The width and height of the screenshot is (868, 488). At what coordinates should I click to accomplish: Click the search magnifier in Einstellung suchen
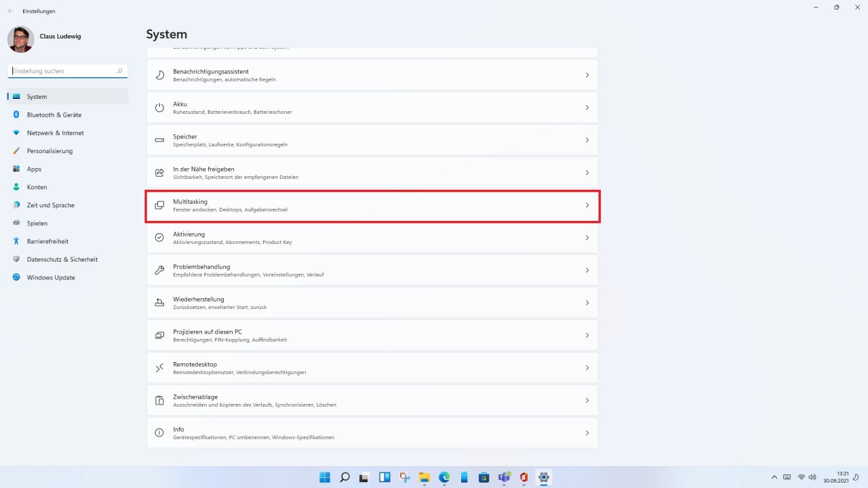120,70
